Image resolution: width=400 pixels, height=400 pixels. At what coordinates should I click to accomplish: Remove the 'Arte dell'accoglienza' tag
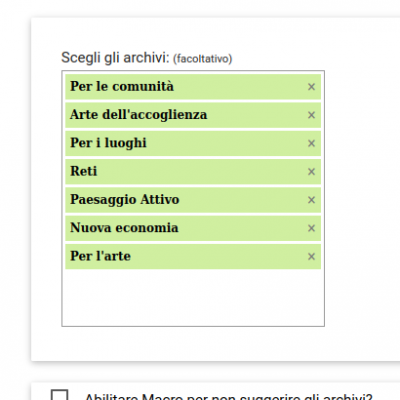pos(311,115)
